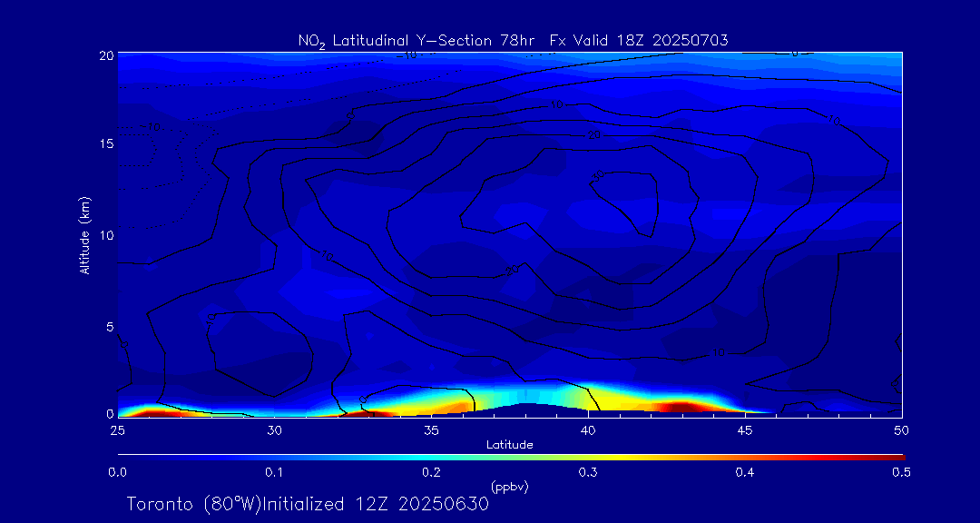Click the 0.5 color scale value
This screenshot has width=980, height=523.
pyautogui.click(x=902, y=473)
